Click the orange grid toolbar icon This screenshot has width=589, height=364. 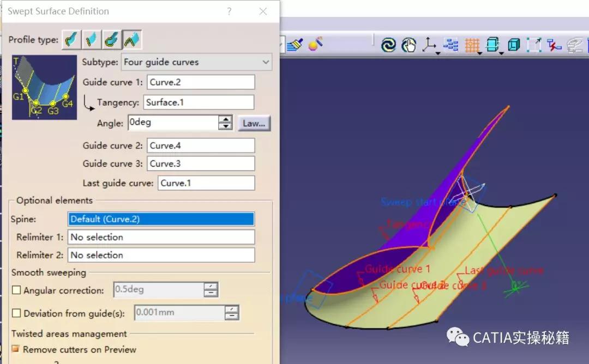click(472, 45)
